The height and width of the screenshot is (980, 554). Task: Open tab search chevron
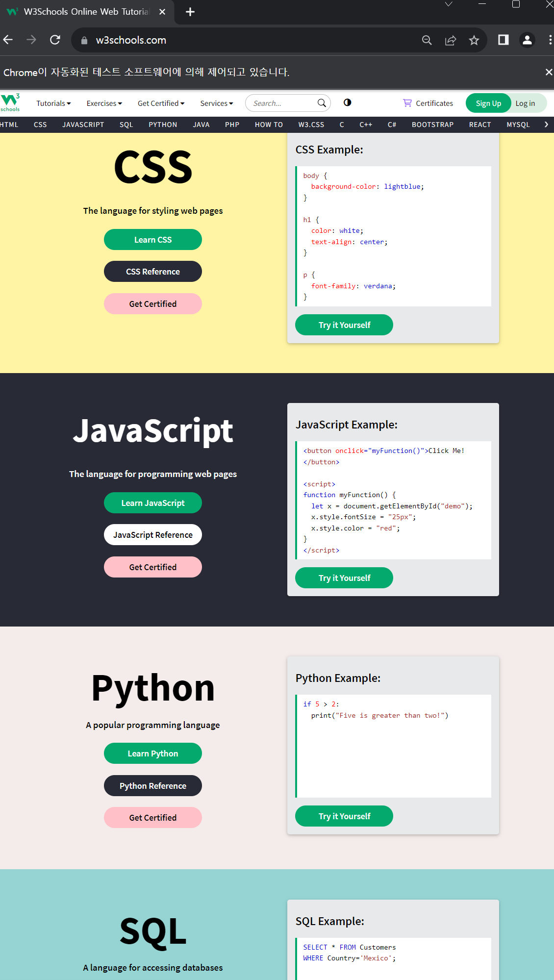[x=448, y=4]
